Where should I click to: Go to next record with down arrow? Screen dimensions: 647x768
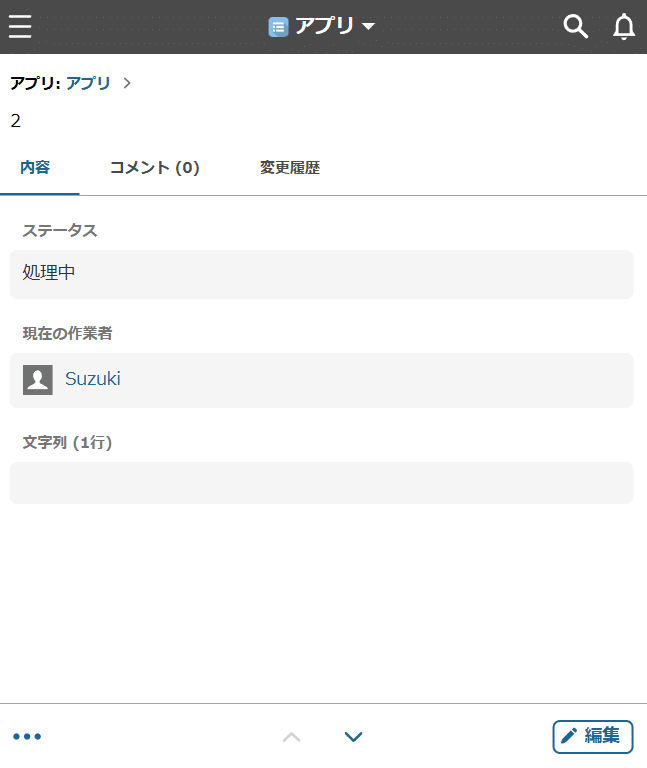point(353,737)
